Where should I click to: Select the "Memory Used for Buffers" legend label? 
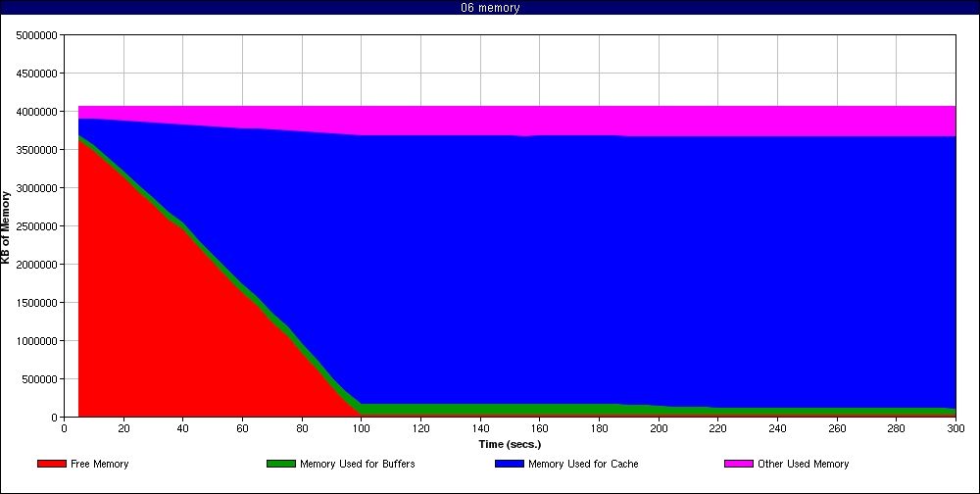click(x=358, y=464)
